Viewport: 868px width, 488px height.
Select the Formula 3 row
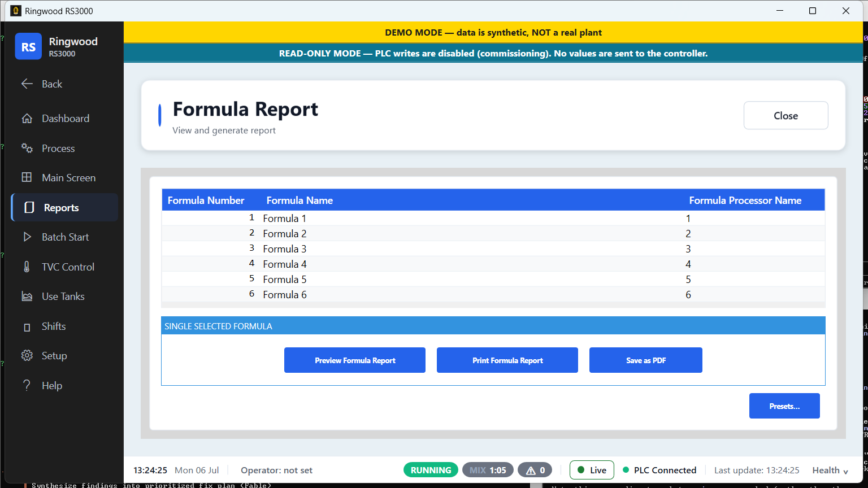(493, 249)
